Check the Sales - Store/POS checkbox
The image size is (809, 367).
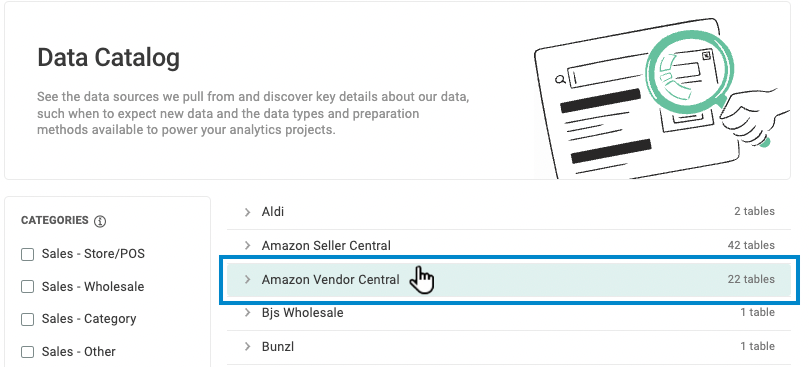(x=27, y=254)
